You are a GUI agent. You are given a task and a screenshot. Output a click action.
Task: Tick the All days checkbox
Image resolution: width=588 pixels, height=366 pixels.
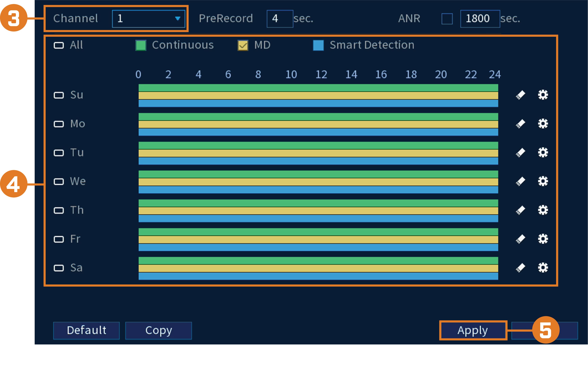pos(59,45)
